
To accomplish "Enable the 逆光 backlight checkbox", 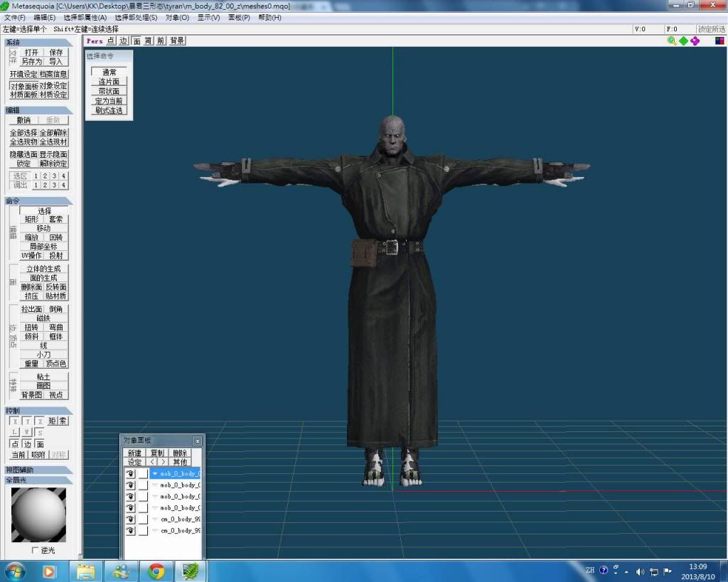I will [35, 550].
